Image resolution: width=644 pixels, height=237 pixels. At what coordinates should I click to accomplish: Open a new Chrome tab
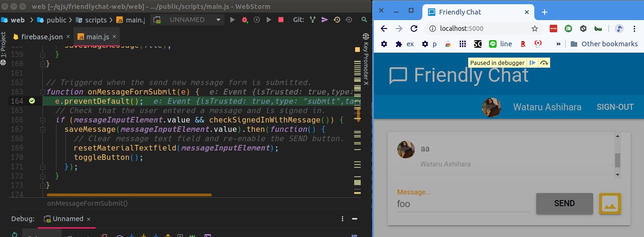pyautogui.click(x=544, y=12)
